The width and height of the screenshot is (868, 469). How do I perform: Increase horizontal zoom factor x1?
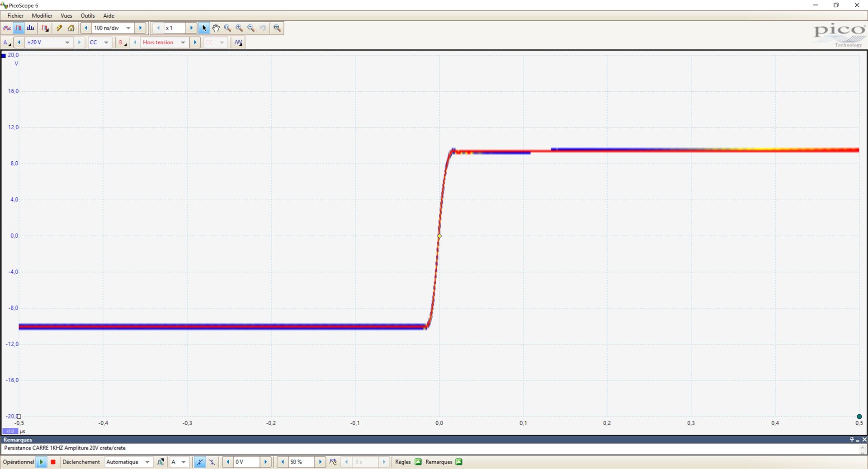click(191, 28)
